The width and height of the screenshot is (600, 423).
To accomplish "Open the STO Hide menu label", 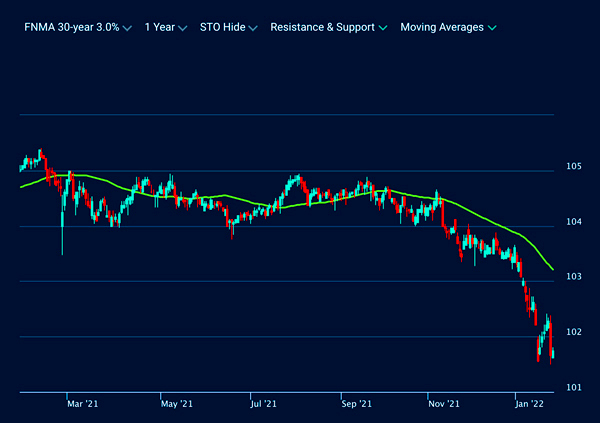I will coord(221,27).
